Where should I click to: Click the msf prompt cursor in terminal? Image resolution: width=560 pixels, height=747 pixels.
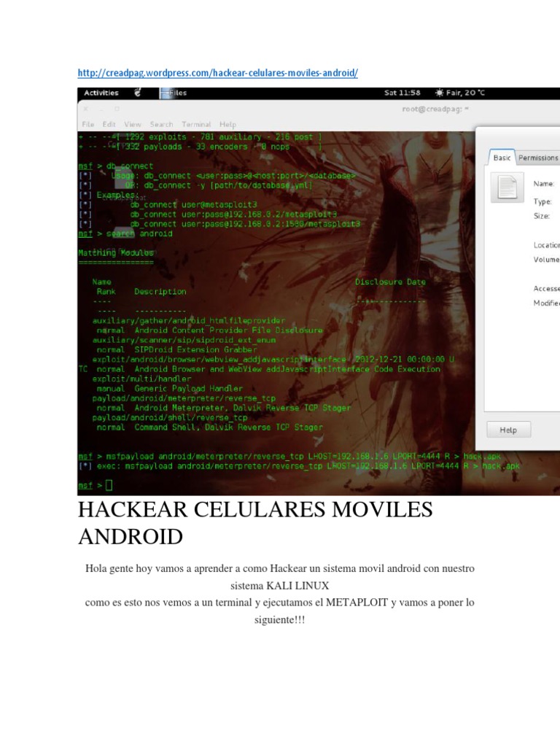coord(109,485)
